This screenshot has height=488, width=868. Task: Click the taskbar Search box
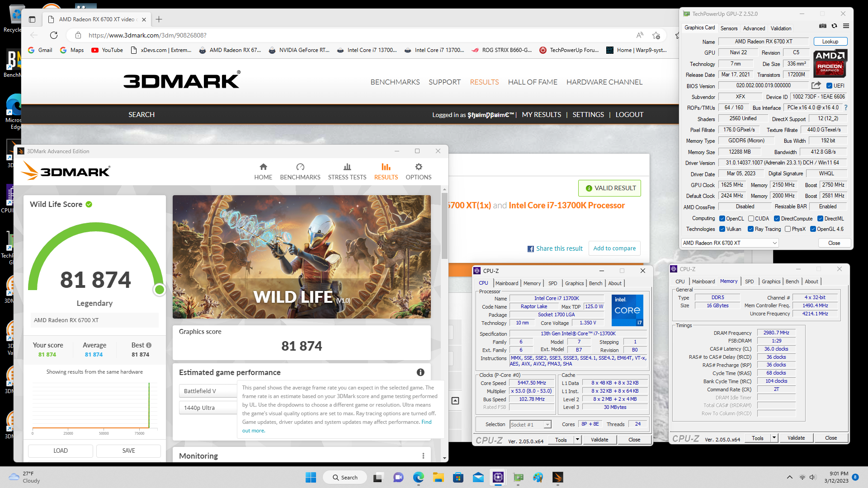pyautogui.click(x=344, y=477)
